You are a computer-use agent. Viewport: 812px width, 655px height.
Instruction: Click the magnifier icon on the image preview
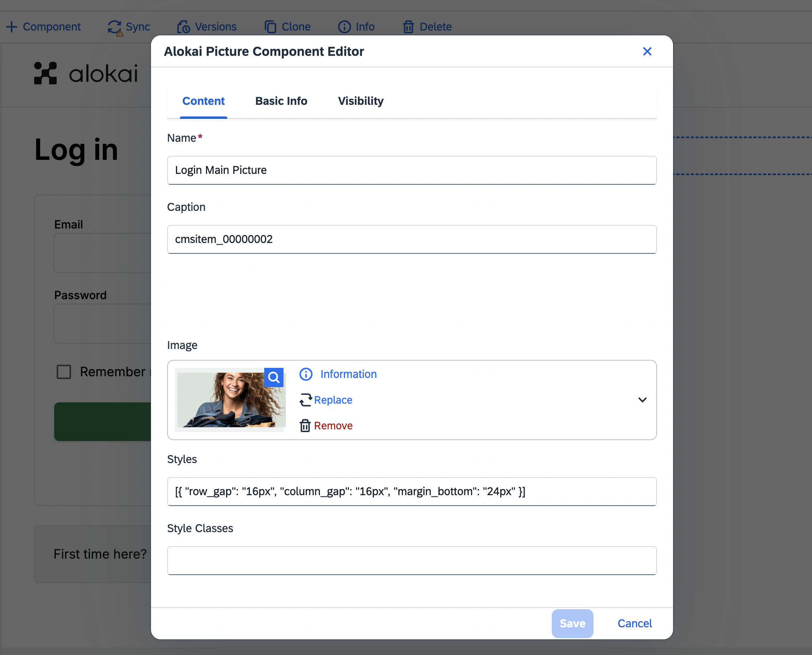point(274,377)
